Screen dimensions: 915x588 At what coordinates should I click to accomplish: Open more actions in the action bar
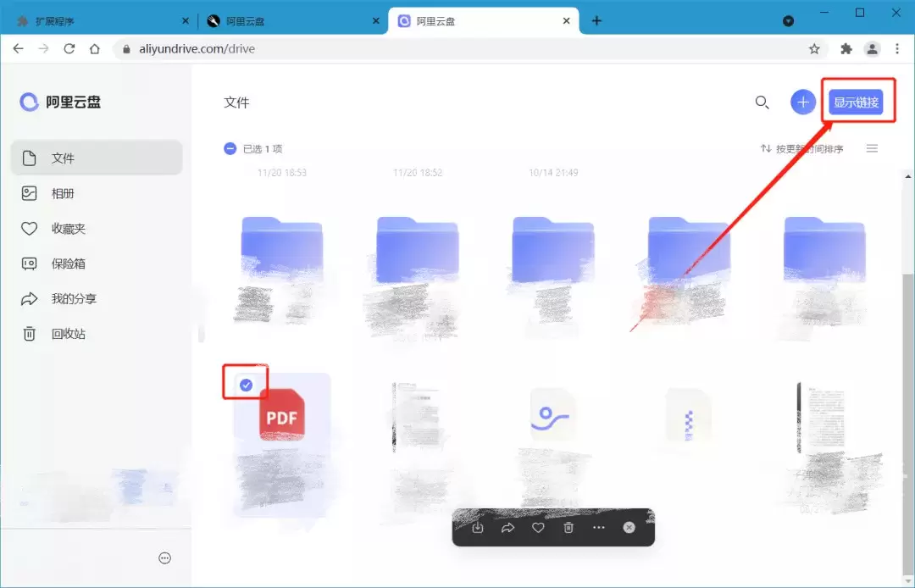click(599, 527)
